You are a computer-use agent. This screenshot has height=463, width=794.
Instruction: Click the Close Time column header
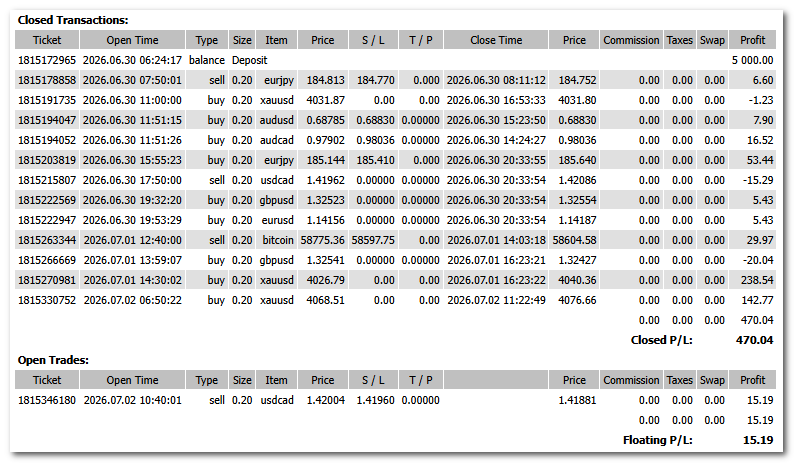tap(496, 40)
